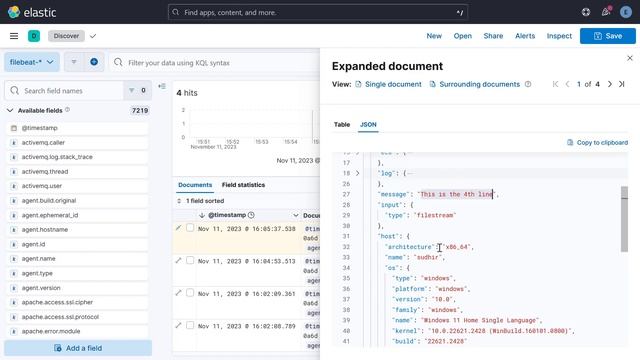Click the Save button
640x360 pixels.
(608, 36)
